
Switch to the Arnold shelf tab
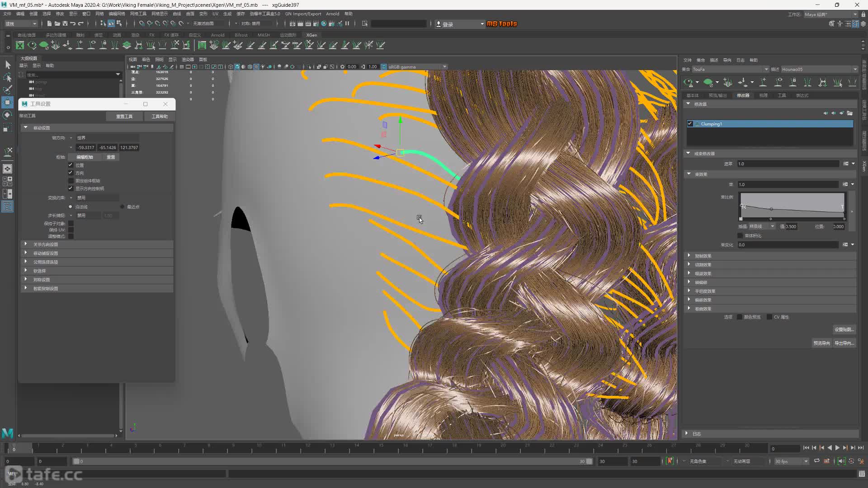coord(217,35)
